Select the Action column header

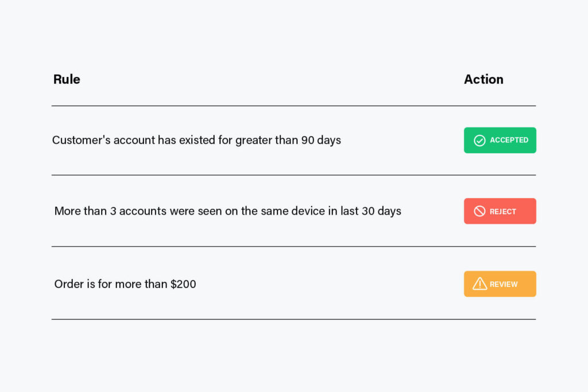(x=483, y=80)
